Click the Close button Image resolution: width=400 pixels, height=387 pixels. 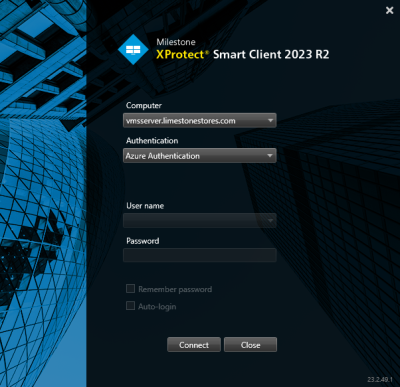click(x=250, y=345)
